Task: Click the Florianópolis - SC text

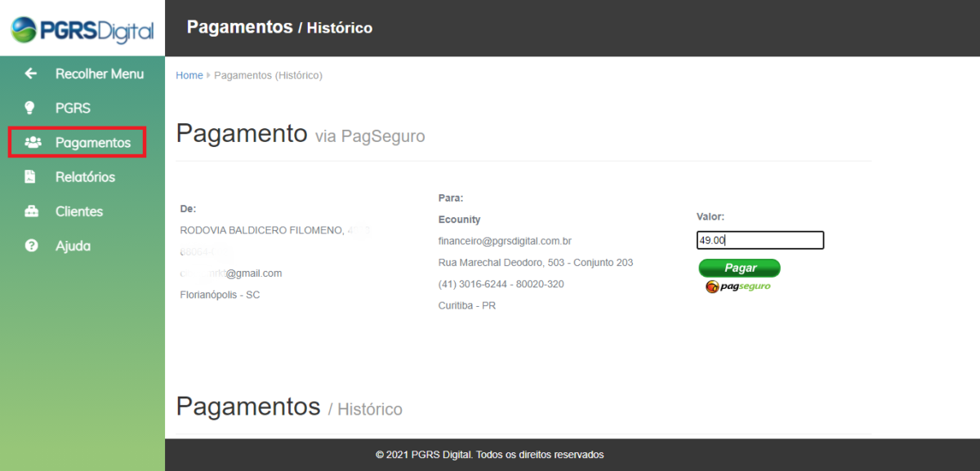Action: click(x=220, y=295)
